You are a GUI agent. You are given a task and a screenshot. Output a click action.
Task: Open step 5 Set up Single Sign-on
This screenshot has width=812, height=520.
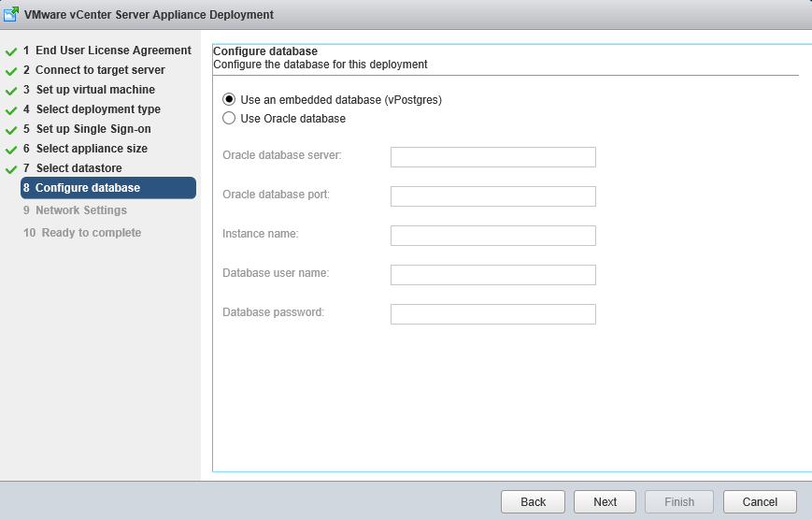87,129
